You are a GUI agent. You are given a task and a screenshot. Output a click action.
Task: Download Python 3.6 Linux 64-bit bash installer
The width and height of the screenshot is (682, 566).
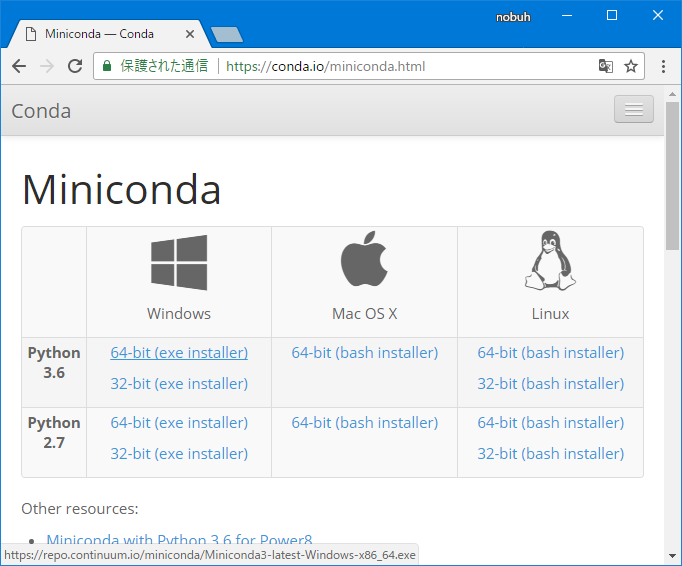point(551,353)
